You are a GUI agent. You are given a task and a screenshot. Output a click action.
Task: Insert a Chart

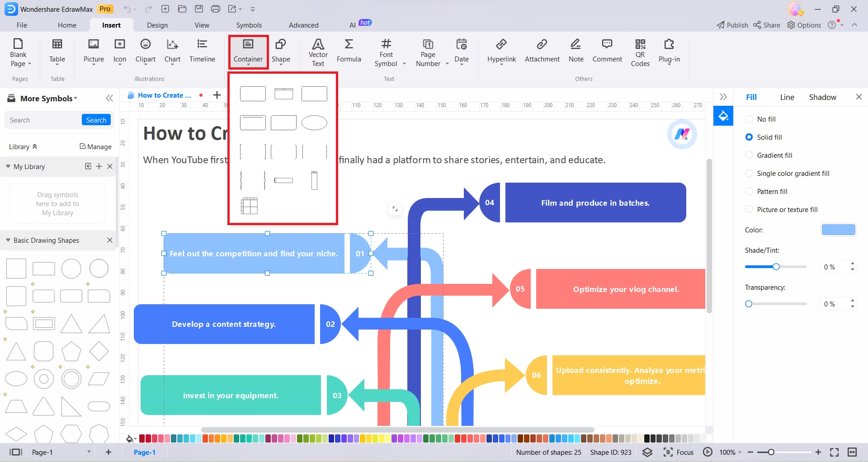(172, 52)
